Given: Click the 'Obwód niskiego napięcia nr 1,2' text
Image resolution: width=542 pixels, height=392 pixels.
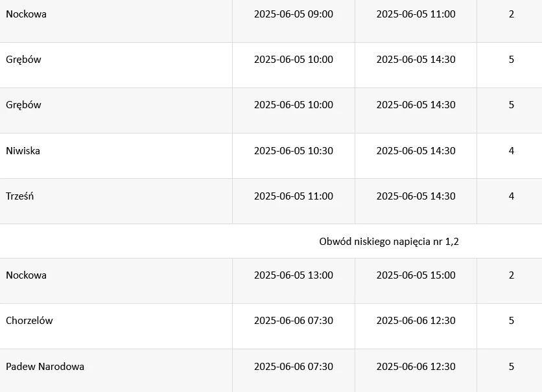Looking at the screenshot, I should [389, 242].
